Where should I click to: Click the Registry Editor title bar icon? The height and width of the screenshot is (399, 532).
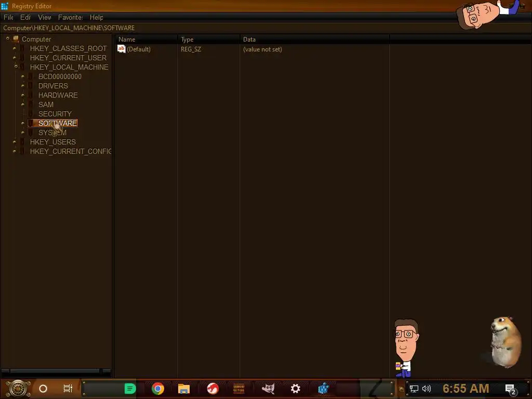tap(4, 6)
